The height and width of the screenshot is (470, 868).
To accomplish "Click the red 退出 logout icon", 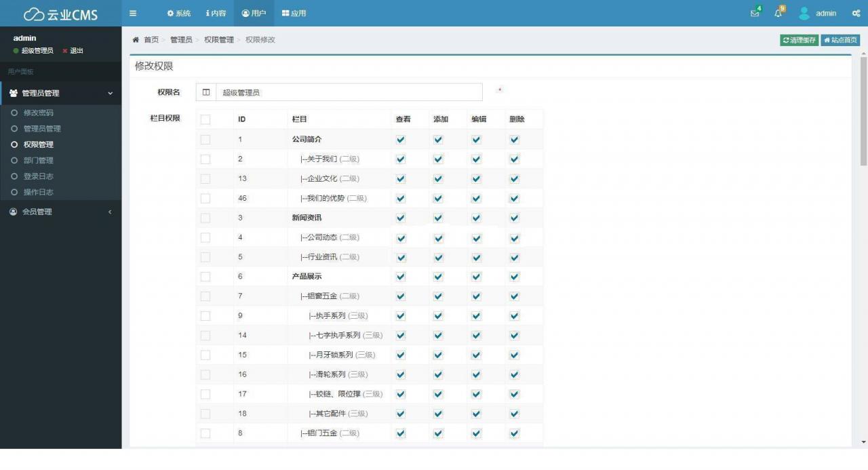I will (x=65, y=51).
